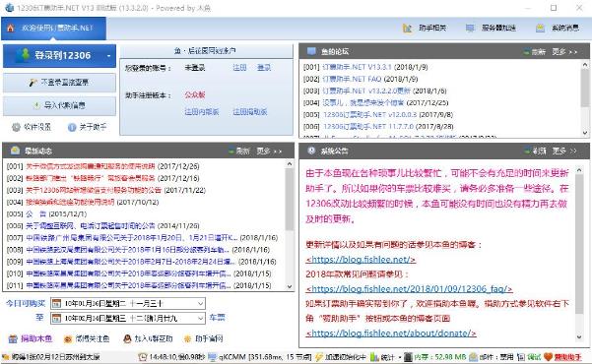This screenshot has width=592, height=364.
Task: Click the 加速初始化中 lightning status icon
Action: 319,357
